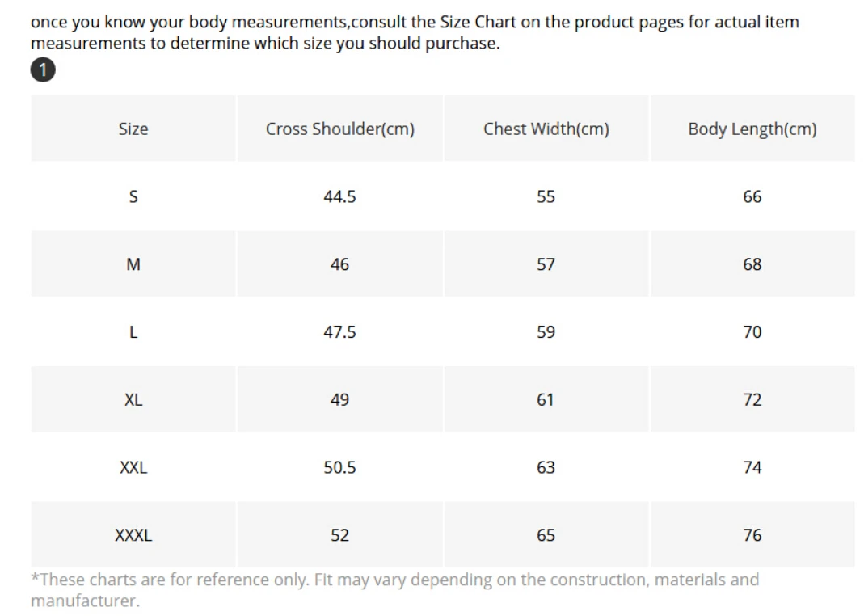
Task: Click the S size row label
Action: tap(133, 196)
